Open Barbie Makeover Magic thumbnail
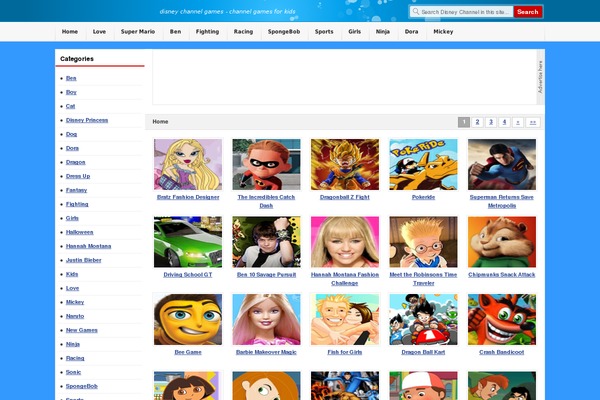 (x=266, y=320)
